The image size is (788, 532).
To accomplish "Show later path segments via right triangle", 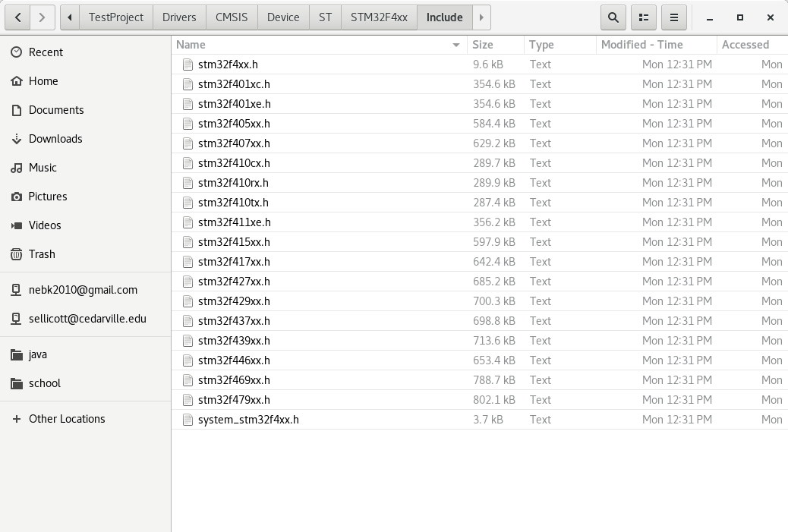I will 481,17.
